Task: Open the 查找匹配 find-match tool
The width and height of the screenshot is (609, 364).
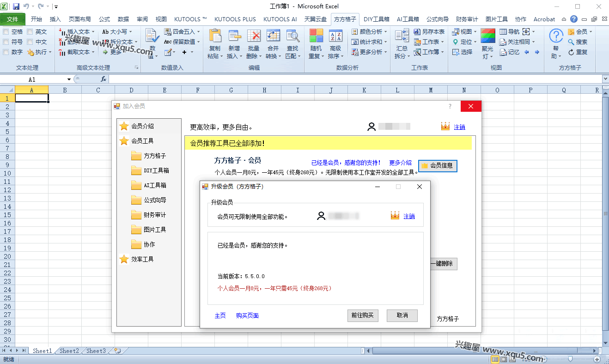Action: coord(292,44)
